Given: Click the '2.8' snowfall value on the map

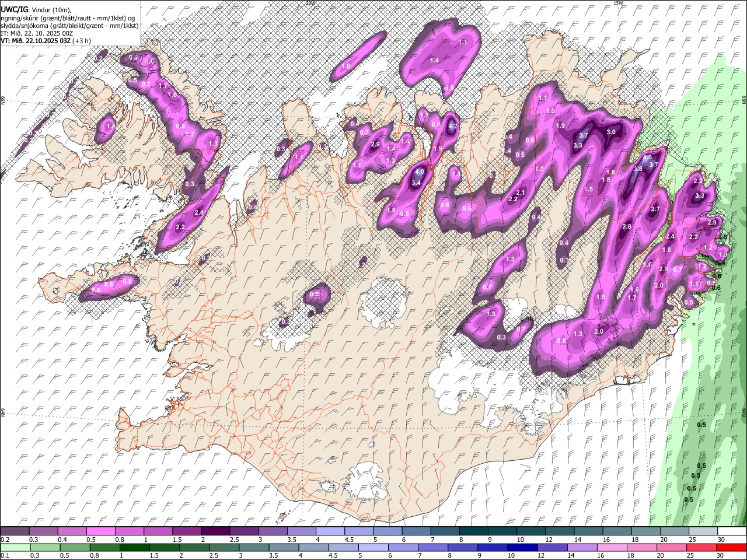Looking at the screenshot, I should [x=627, y=226].
